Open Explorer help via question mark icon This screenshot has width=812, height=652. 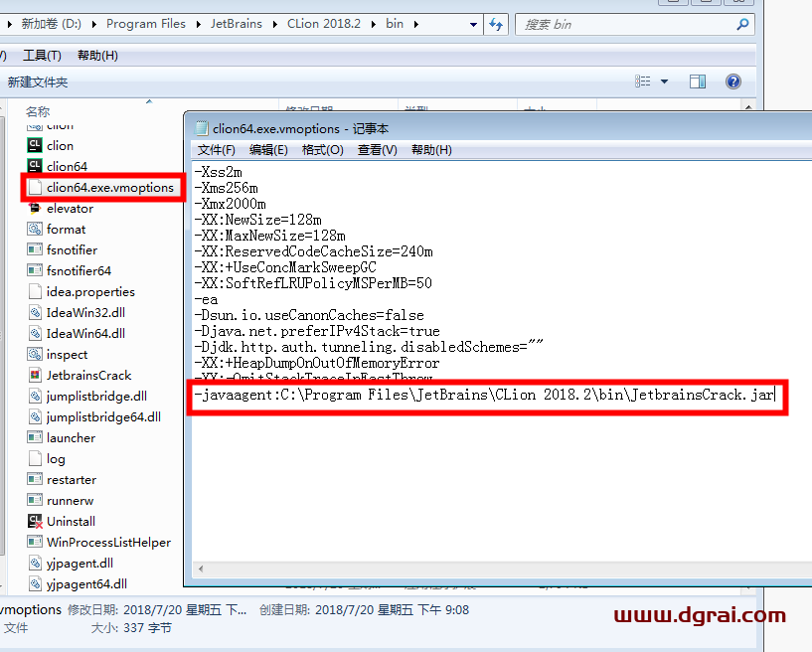click(732, 81)
